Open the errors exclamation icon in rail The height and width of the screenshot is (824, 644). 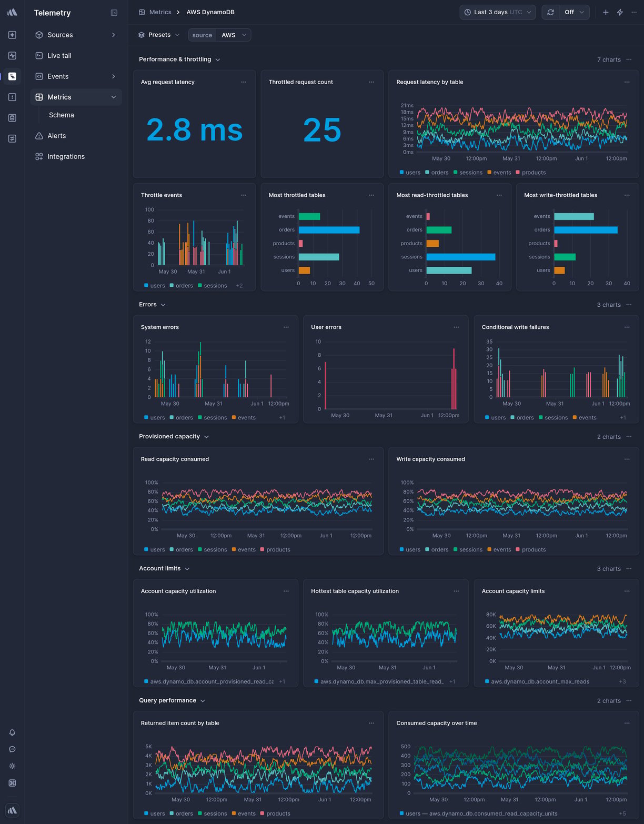coord(12,97)
